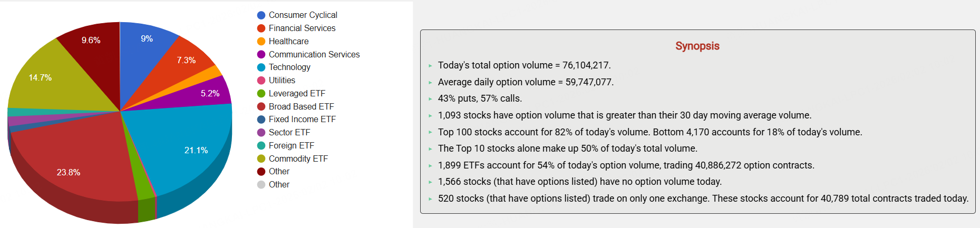
Task: Click the Synopsis heading
Action: coord(697,46)
